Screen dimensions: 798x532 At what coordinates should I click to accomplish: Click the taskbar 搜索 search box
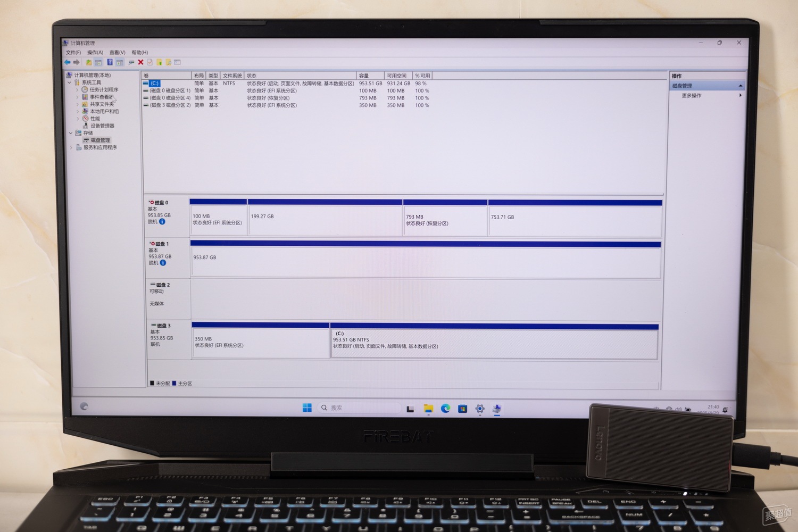click(360, 408)
